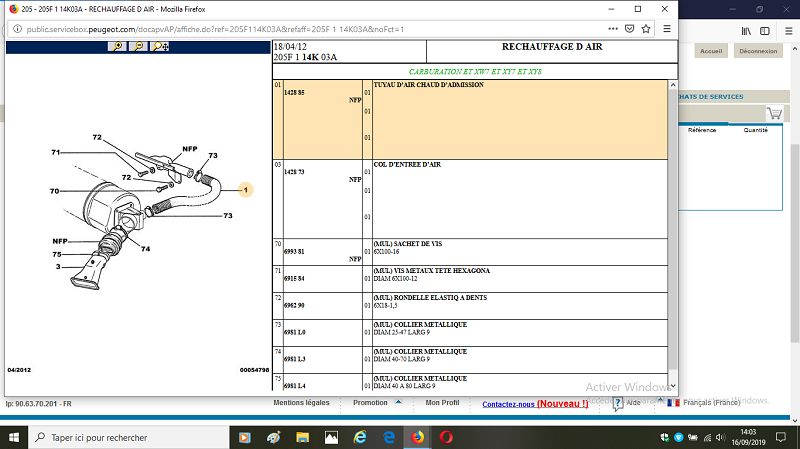
Task: Launch Opera from the Windows taskbar
Action: (446, 437)
